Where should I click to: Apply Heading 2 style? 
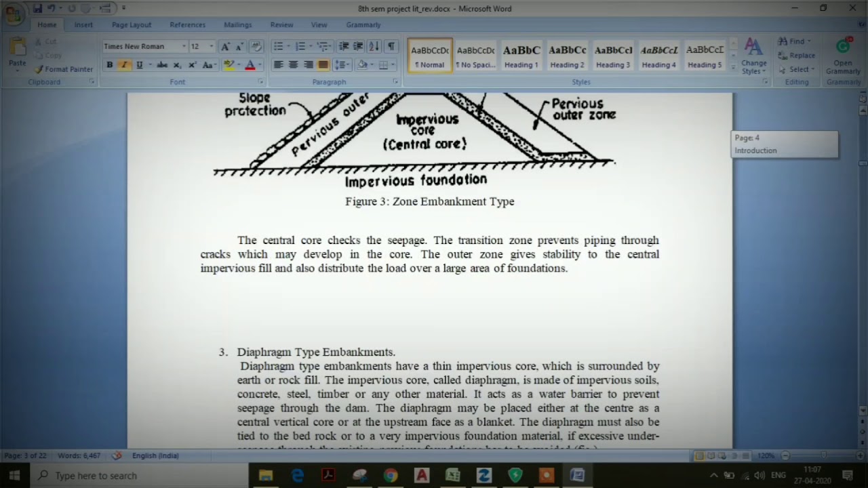pyautogui.click(x=568, y=56)
